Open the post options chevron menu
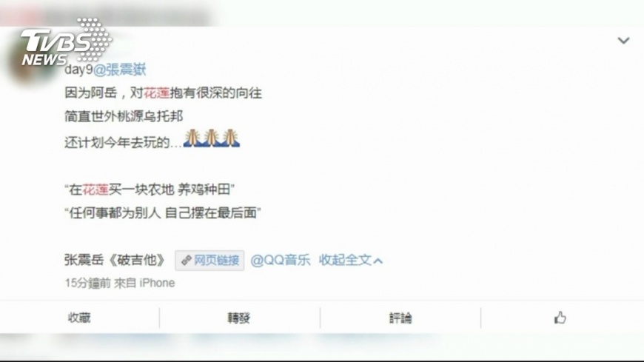The height and width of the screenshot is (362, 644). [x=623, y=40]
